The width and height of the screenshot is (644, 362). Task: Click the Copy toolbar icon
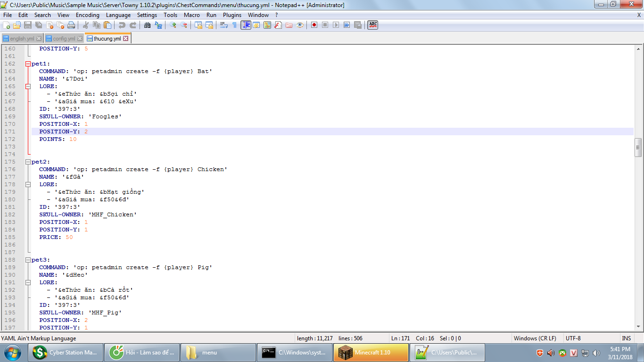pyautogui.click(x=97, y=25)
